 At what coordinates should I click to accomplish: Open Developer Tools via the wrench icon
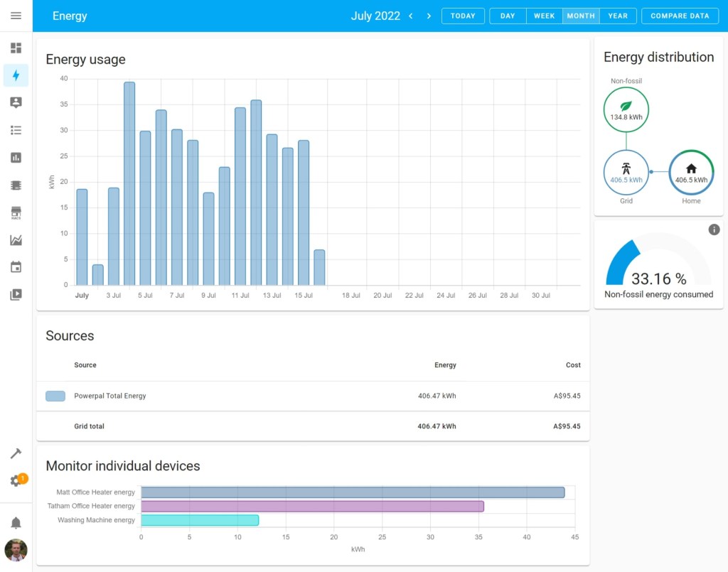[x=16, y=453]
